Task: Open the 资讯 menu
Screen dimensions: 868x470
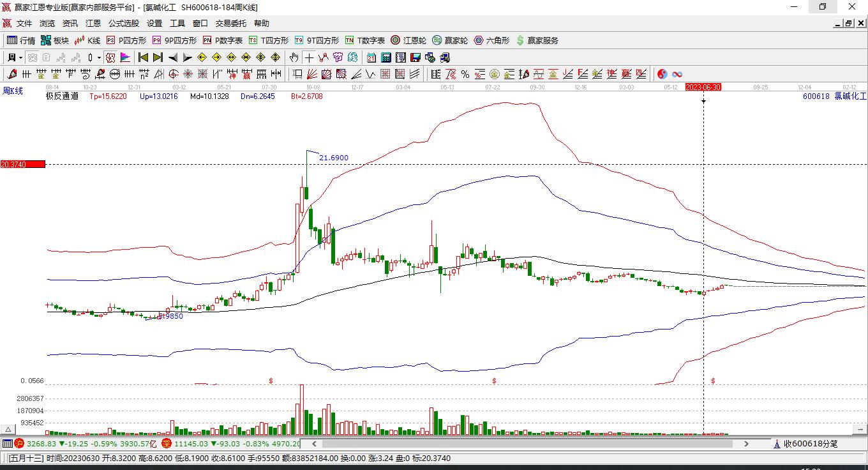Action: [70, 24]
